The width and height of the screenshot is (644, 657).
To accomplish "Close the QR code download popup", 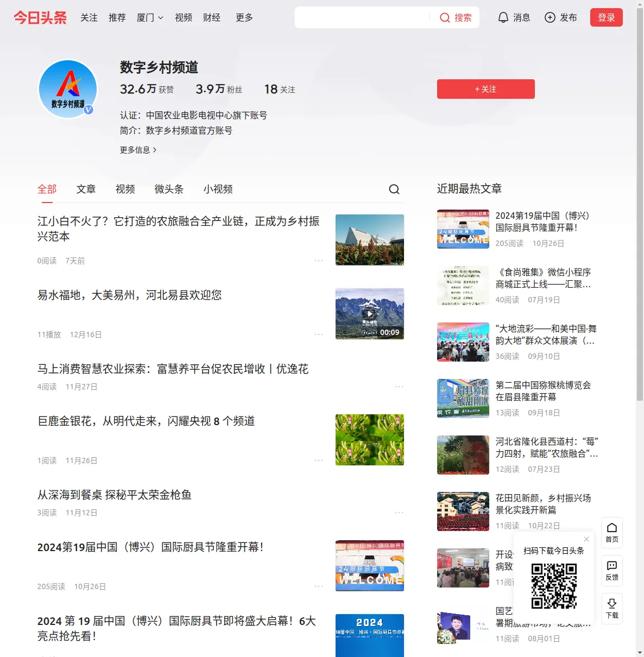I will coord(586,539).
